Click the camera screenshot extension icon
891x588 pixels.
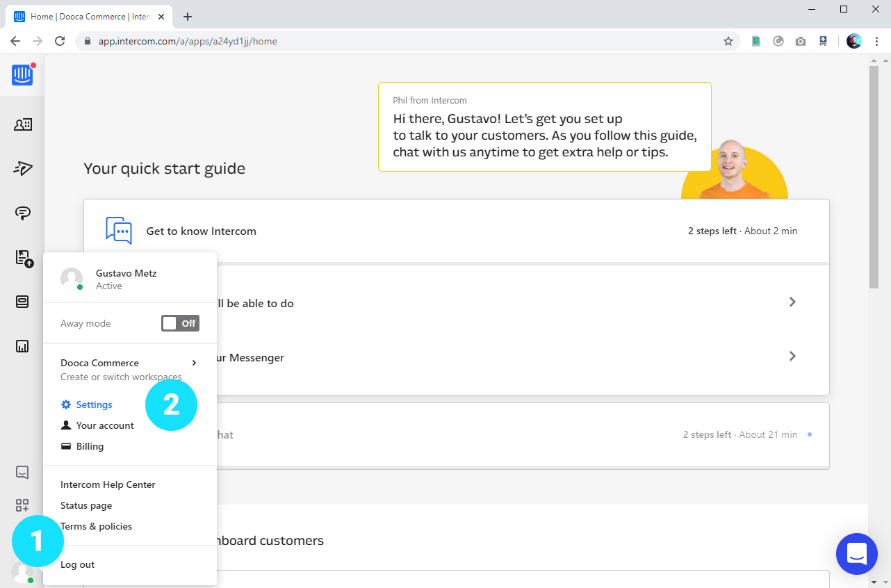(801, 41)
